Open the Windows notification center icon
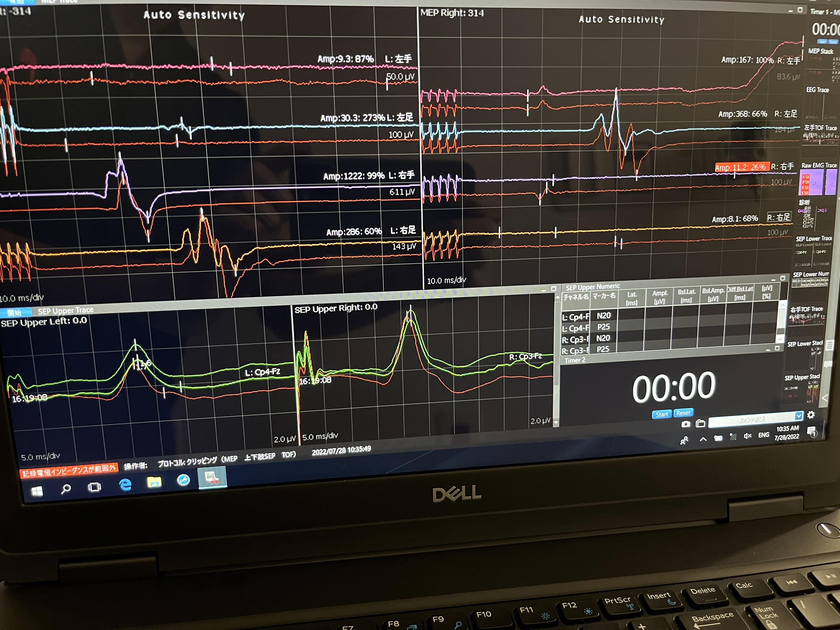Viewport: 840px width, 630px height. (x=812, y=432)
